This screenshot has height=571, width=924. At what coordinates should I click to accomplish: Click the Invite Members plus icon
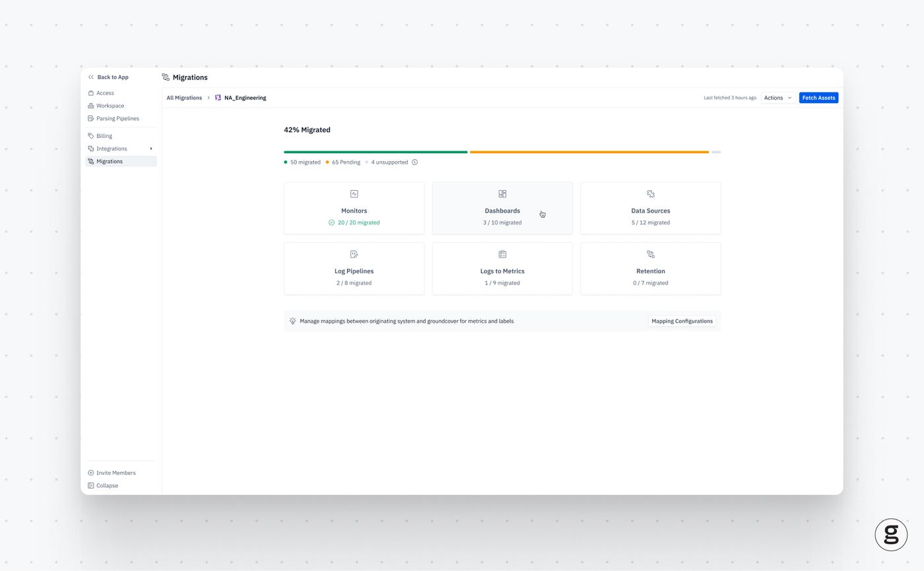tap(91, 473)
